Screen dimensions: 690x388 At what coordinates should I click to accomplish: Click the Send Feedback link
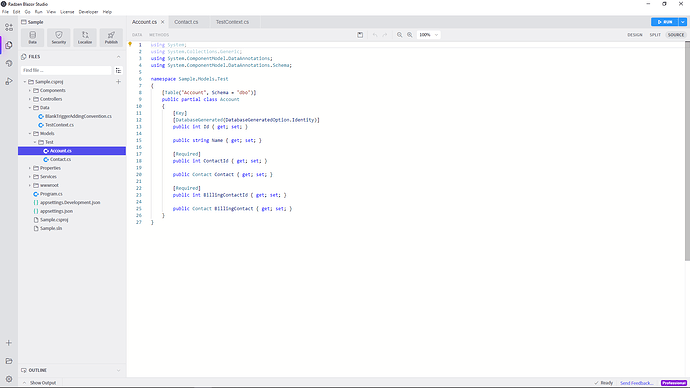coord(636,383)
